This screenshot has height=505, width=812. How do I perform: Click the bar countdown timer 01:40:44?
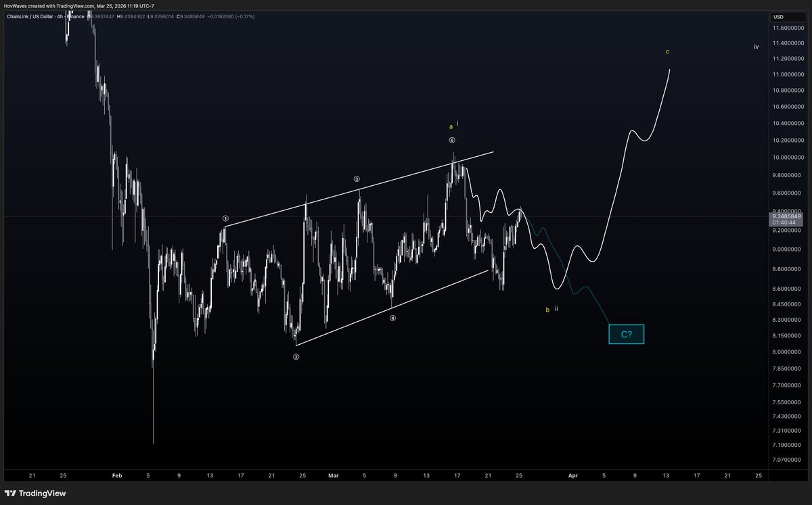click(x=784, y=223)
